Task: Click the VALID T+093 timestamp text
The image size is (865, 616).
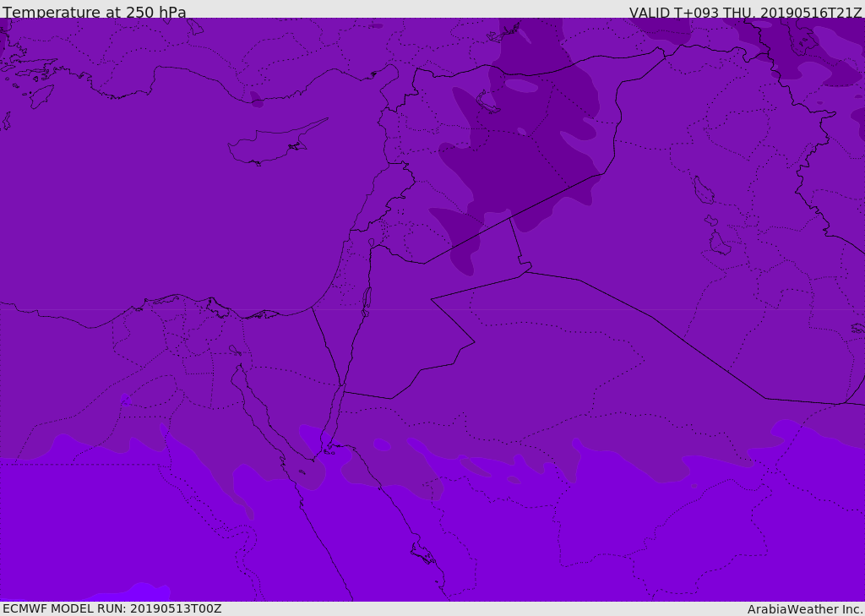Action: coord(745,13)
